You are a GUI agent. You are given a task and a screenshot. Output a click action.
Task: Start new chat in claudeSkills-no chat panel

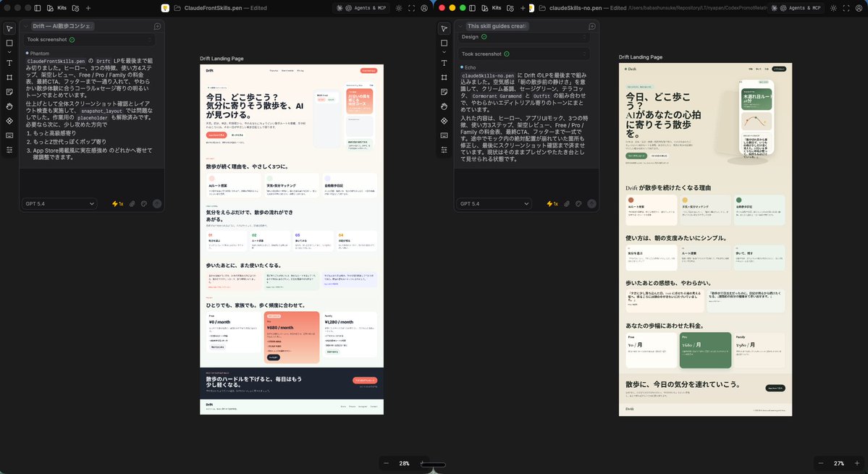pos(591,26)
